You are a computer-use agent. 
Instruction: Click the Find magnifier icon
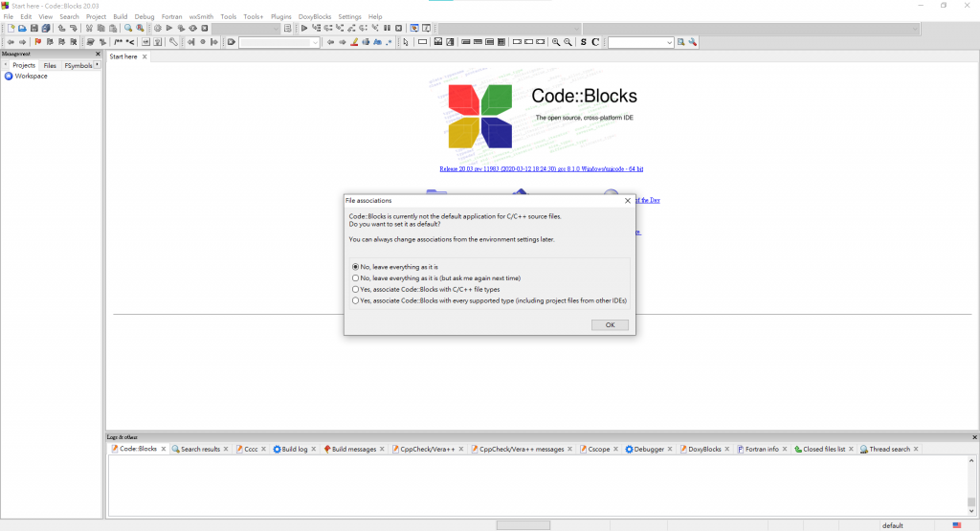[128, 28]
